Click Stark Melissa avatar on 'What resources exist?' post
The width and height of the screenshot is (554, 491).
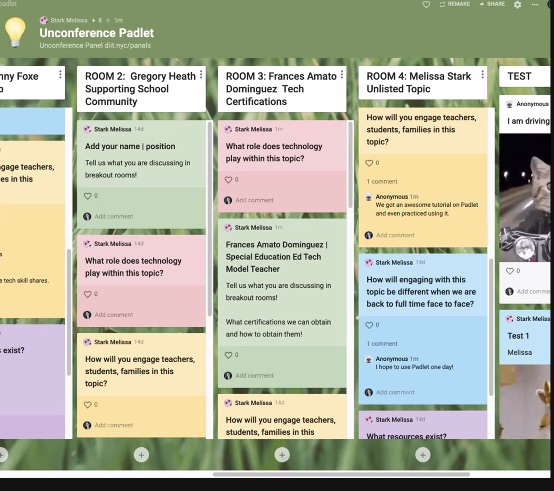coord(369,420)
